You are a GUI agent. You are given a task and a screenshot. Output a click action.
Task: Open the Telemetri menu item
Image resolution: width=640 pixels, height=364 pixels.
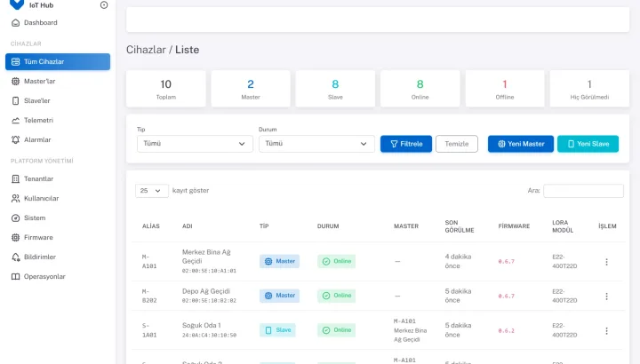pyautogui.click(x=58, y=120)
